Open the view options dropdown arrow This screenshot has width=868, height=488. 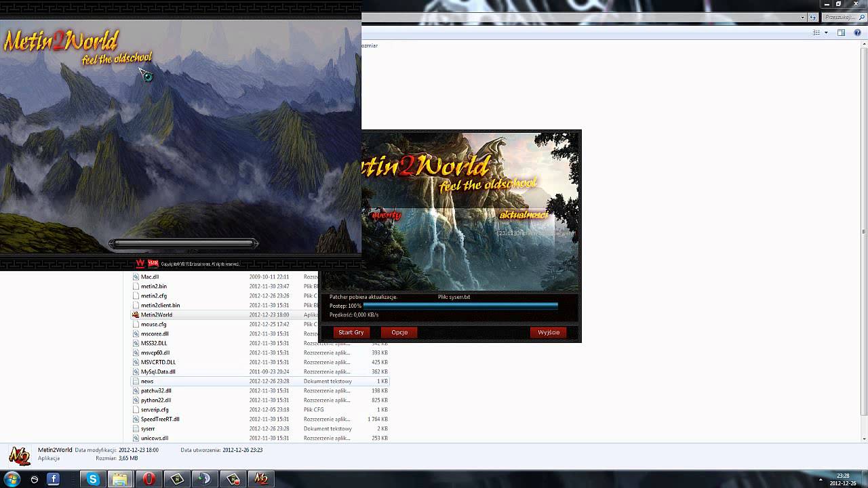(826, 33)
